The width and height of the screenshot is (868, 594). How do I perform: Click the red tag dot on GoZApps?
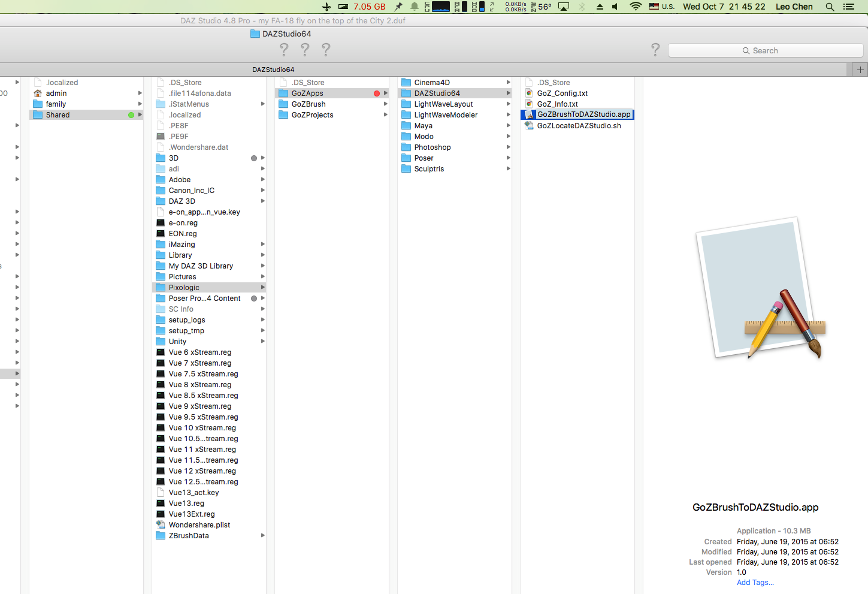(377, 93)
